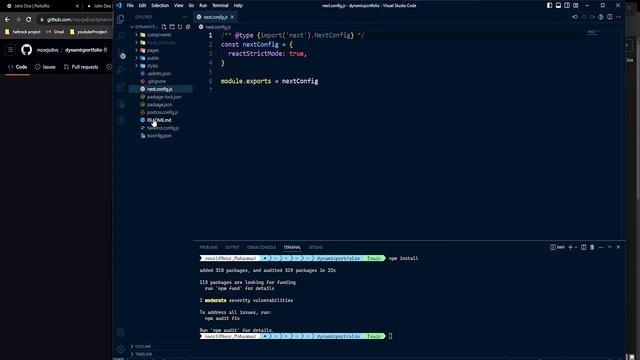Maximize terminal panel with up chevron

(x=610, y=247)
